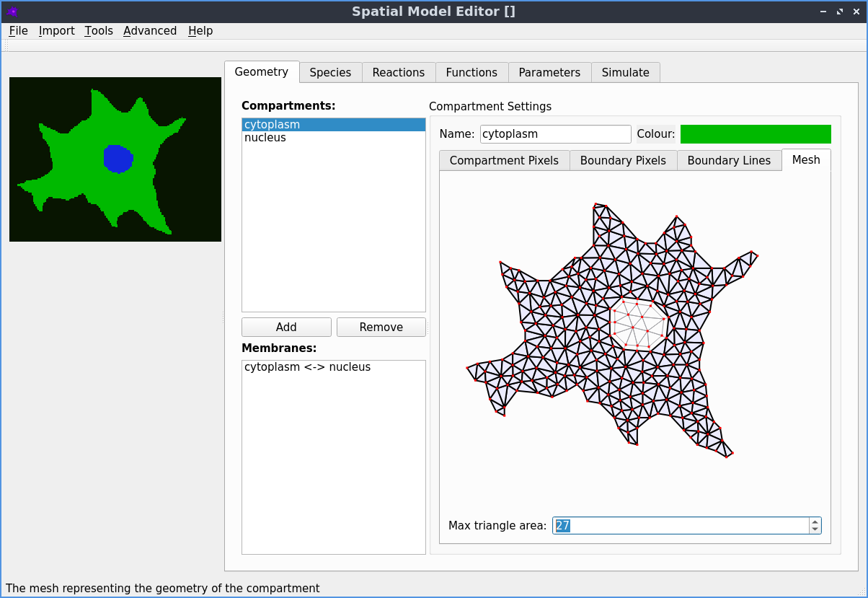This screenshot has width=868, height=598.
Task: Open the File menu
Action: [18, 31]
